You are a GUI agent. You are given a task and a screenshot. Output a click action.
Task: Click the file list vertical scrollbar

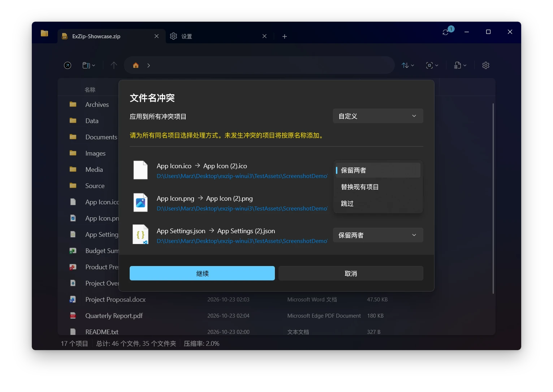click(x=493, y=199)
